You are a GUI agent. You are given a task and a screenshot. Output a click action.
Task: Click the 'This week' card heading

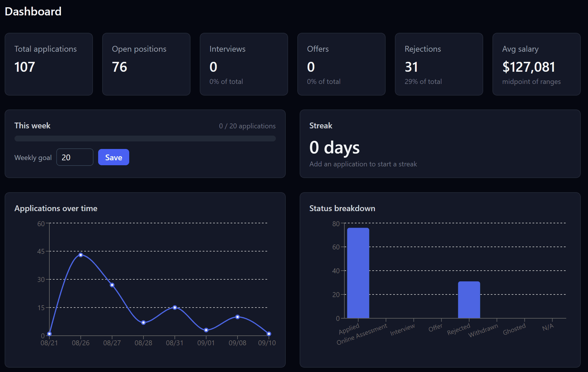(x=32, y=125)
